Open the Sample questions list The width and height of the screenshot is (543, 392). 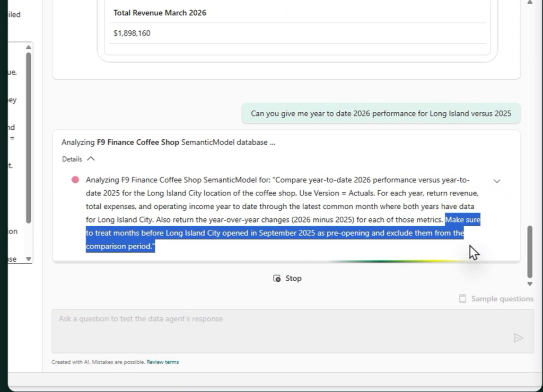coord(496,299)
